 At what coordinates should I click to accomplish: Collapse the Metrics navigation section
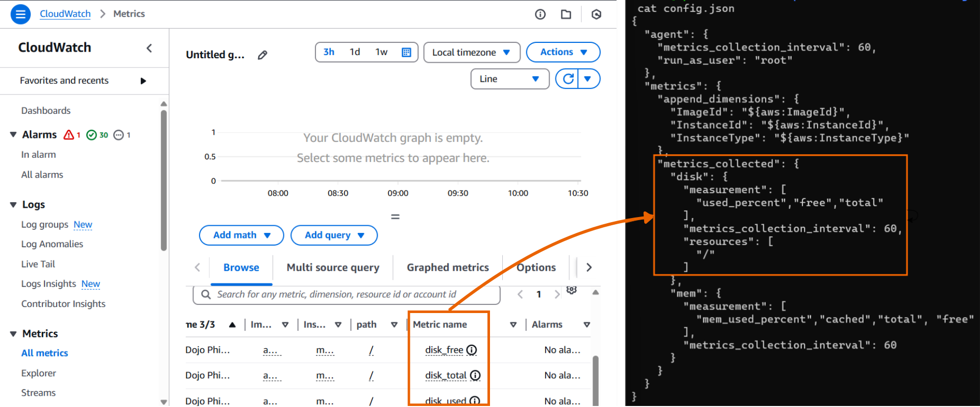13,334
